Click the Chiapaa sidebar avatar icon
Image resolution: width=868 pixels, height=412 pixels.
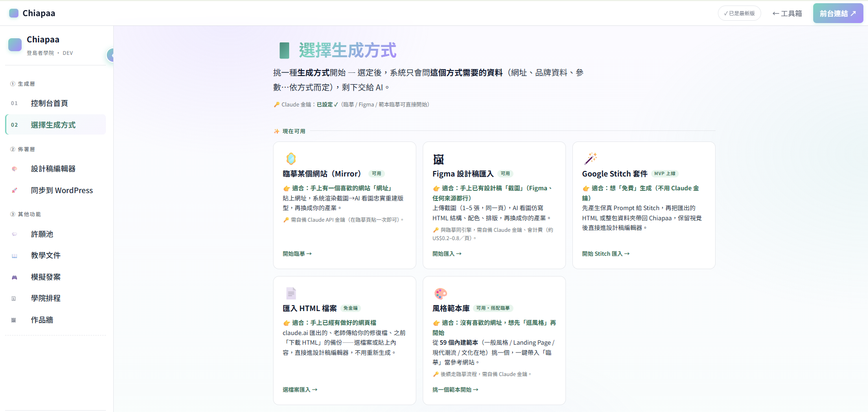[x=15, y=45]
